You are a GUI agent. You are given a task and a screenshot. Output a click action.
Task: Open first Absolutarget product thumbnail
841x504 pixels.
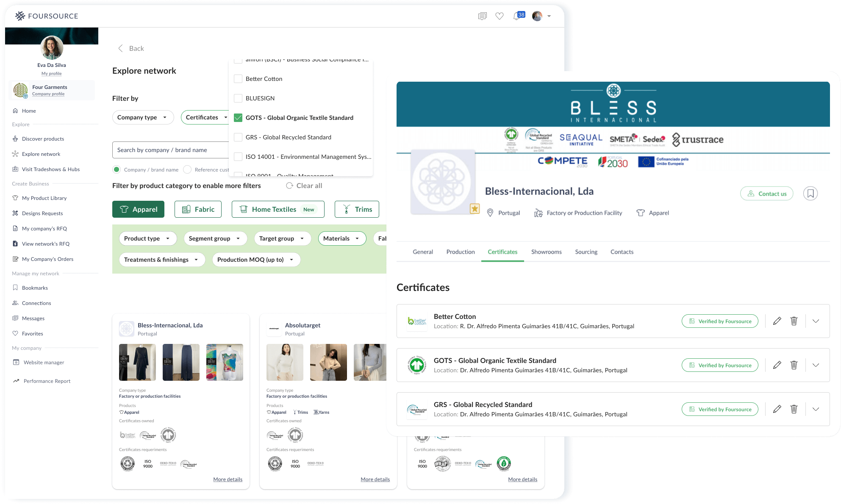pos(285,363)
